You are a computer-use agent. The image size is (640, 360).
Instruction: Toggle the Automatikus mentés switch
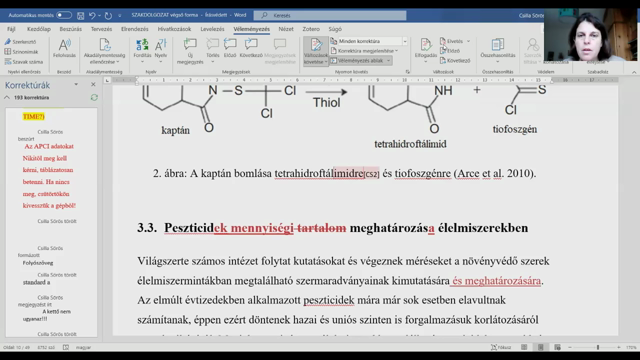(x=64, y=15)
